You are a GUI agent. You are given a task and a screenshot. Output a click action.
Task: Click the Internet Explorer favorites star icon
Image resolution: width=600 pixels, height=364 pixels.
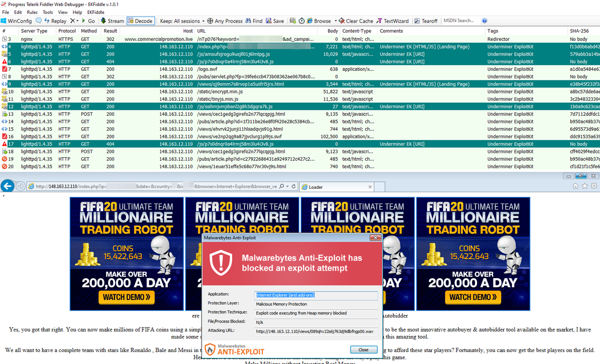pos(585,186)
